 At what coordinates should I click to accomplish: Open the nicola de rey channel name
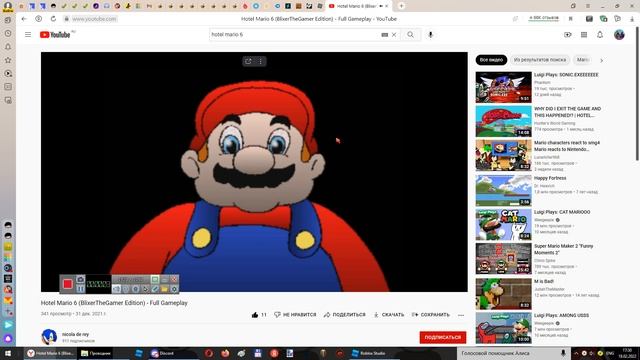(x=76, y=334)
